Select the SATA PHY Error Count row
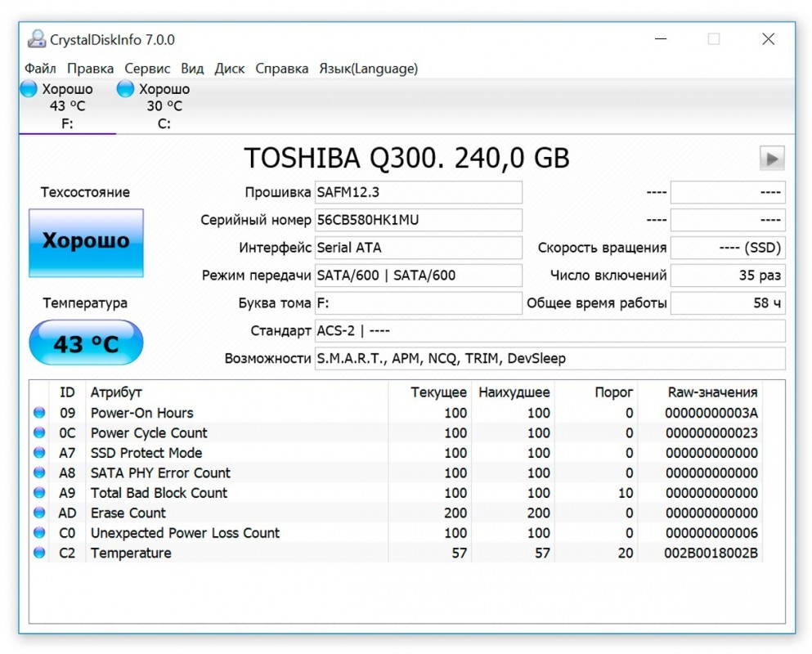This screenshot has width=812, height=654. click(x=397, y=473)
